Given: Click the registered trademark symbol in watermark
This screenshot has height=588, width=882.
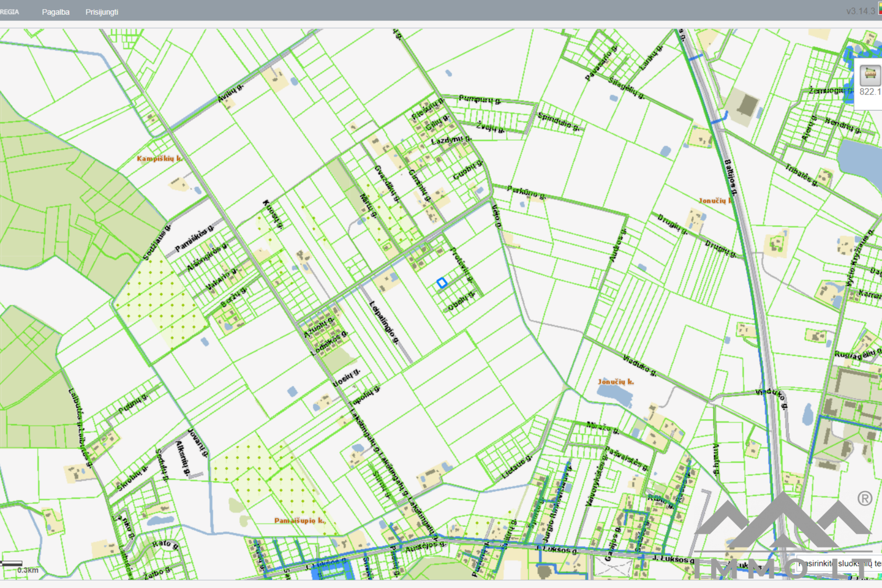Looking at the screenshot, I should coord(865,498).
